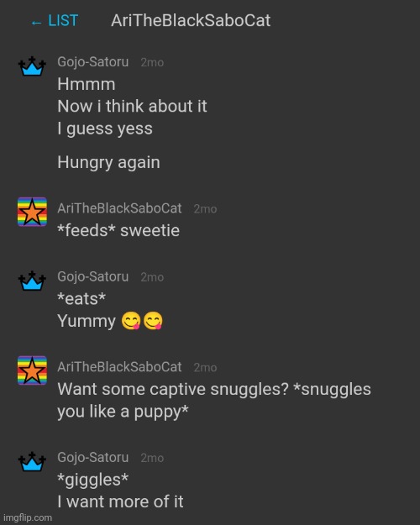This screenshot has width=420, height=525.
Task: Click the first yummy face emoji
Action: click(x=131, y=321)
